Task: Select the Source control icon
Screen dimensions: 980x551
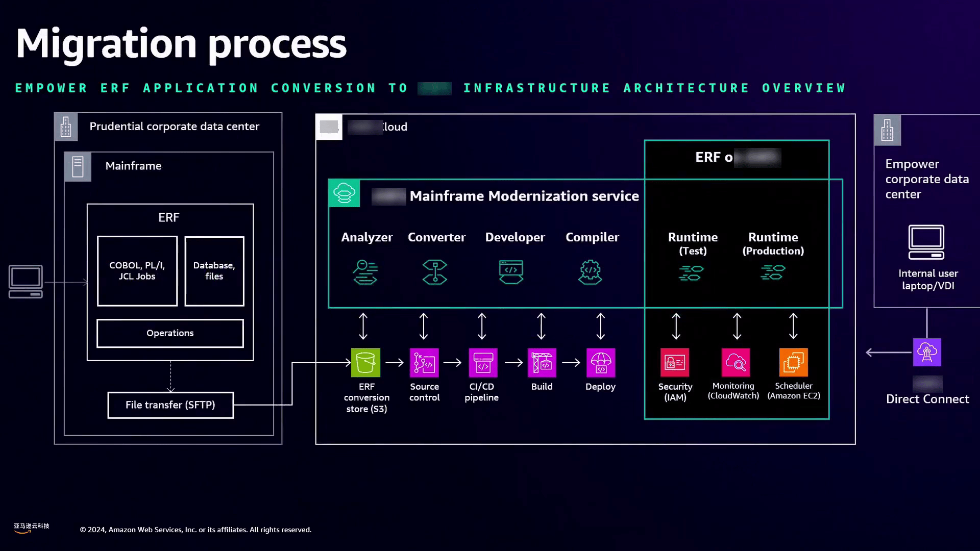Action: pyautogui.click(x=424, y=363)
